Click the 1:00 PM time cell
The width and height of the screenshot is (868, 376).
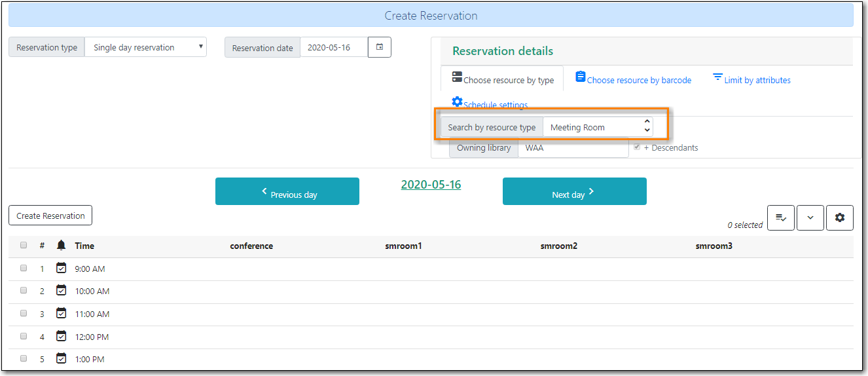pos(90,359)
